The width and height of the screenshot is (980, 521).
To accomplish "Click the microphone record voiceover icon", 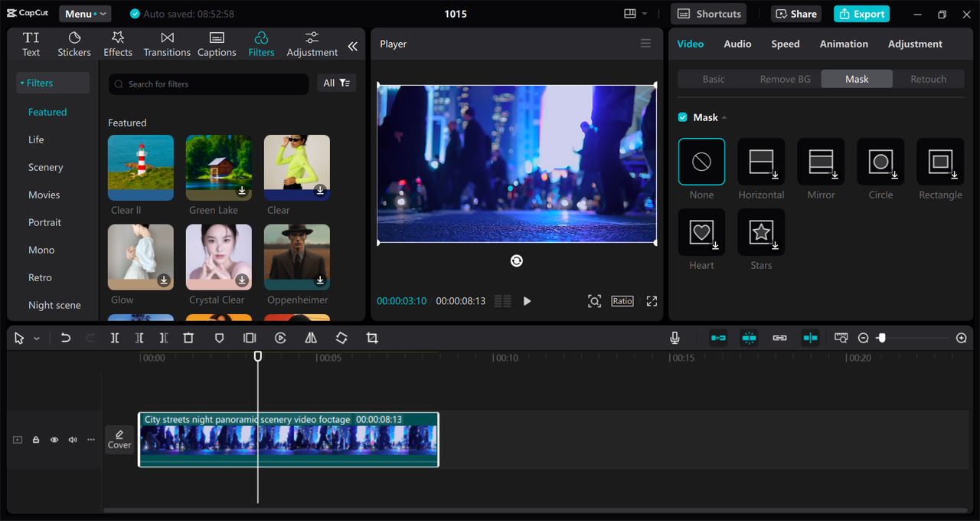I will point(675,338).
